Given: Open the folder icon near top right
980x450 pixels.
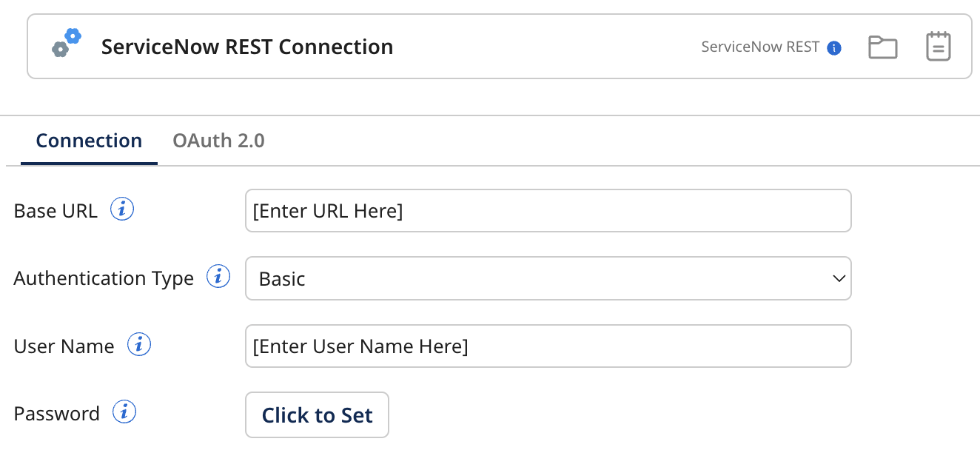Looking at the screenshot, I should pos(883,46).
